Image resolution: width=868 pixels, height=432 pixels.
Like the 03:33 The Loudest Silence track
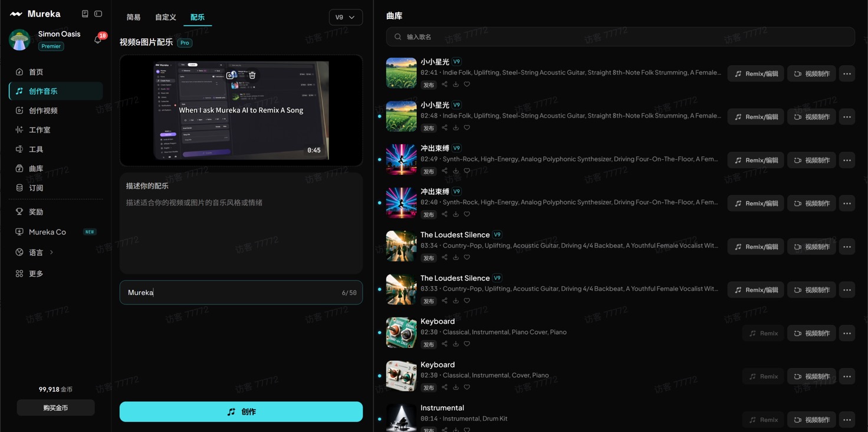[x=467, y=300]
